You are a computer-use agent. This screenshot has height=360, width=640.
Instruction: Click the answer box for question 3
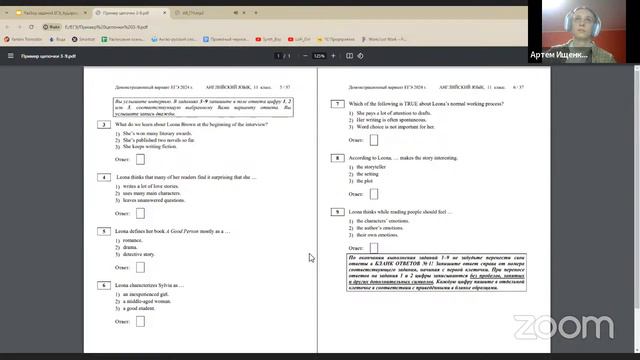click(140, 159)
